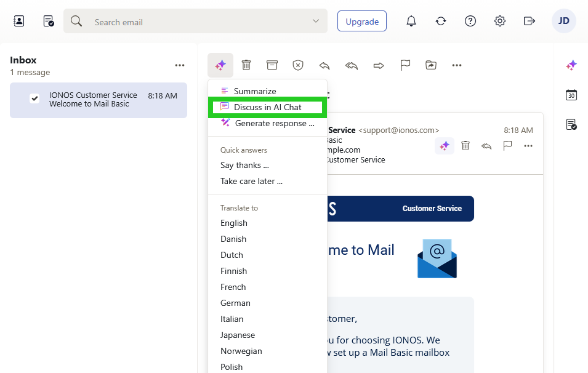Toggle the flag in the message header
The width and height of the screenshot is (588, 373).
507,146
